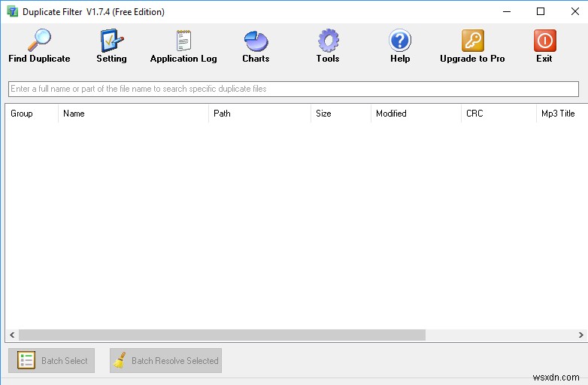This screenshot has width=588, height=385.
Task: Click the Batch Select button
Action: (51, 360)
